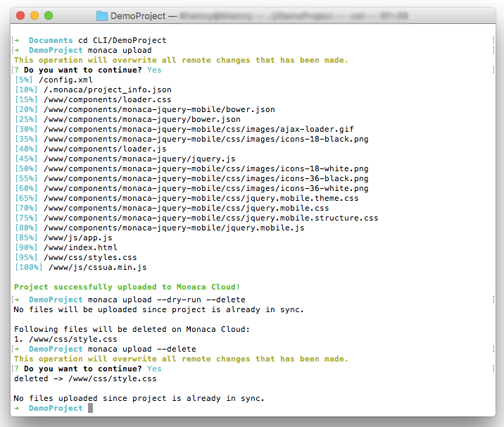Click '/.monaca/project_info.json' line

(93, 89)
